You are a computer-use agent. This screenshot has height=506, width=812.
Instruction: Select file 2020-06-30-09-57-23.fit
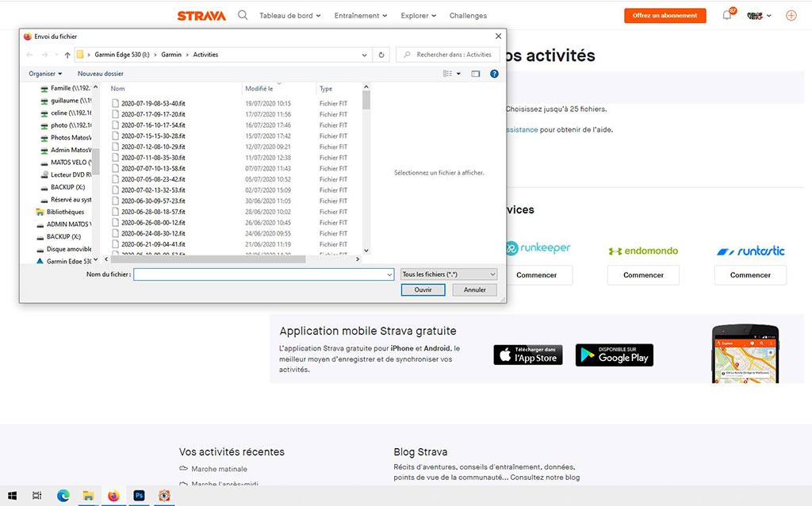point(153,201)
